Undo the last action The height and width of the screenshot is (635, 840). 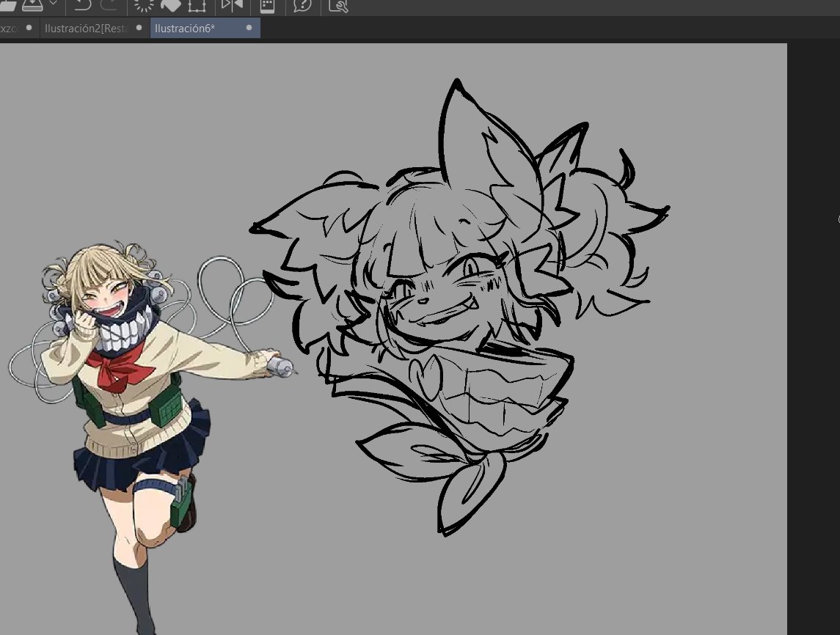click(82, 5)
